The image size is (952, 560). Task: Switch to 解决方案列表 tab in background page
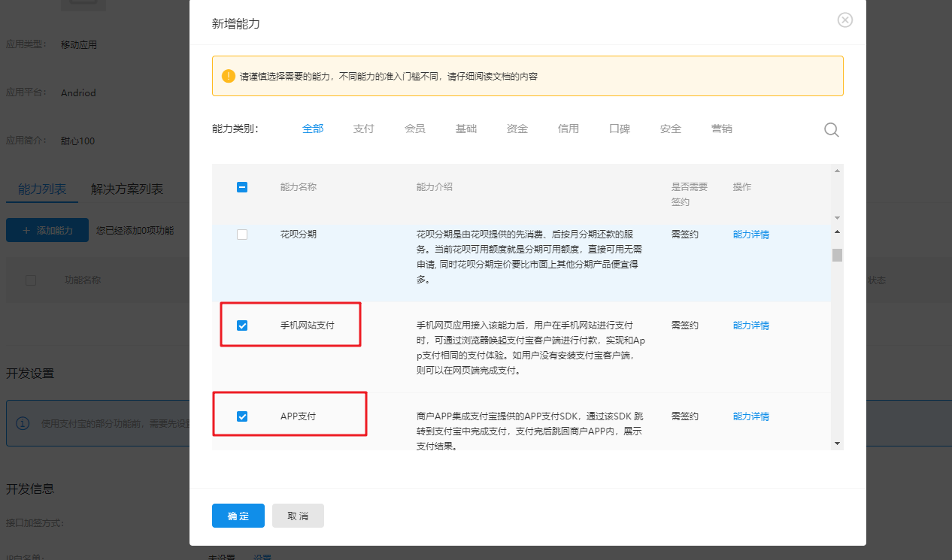[127, 189]
